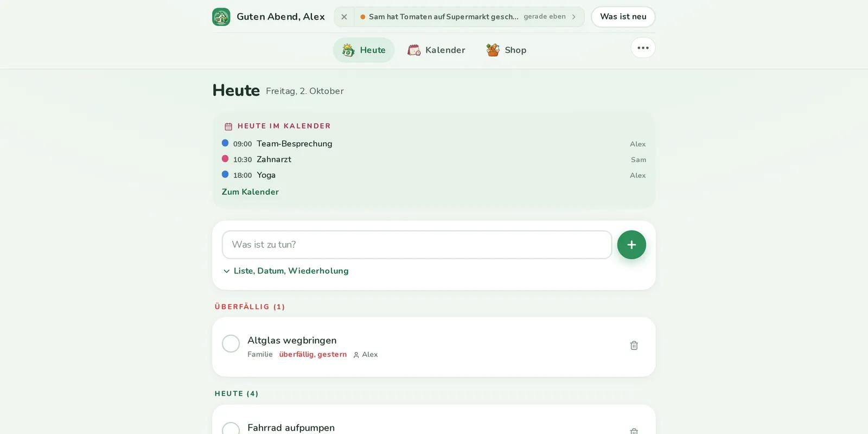Click Alex on the Team-Besprechung row
This screenshot has height=434, width=868.
point(637,144)
